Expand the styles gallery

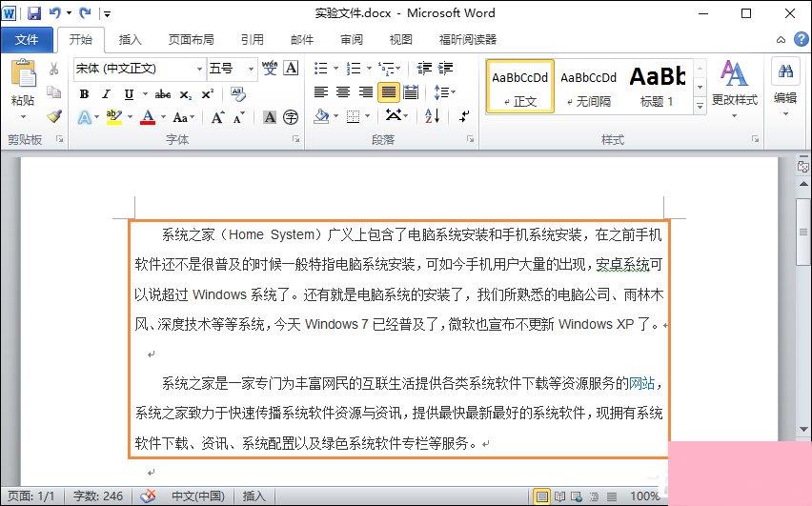coord(700,106)
